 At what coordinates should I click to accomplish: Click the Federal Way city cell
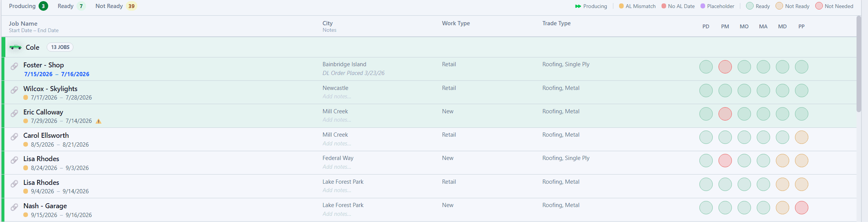point(338,158)
